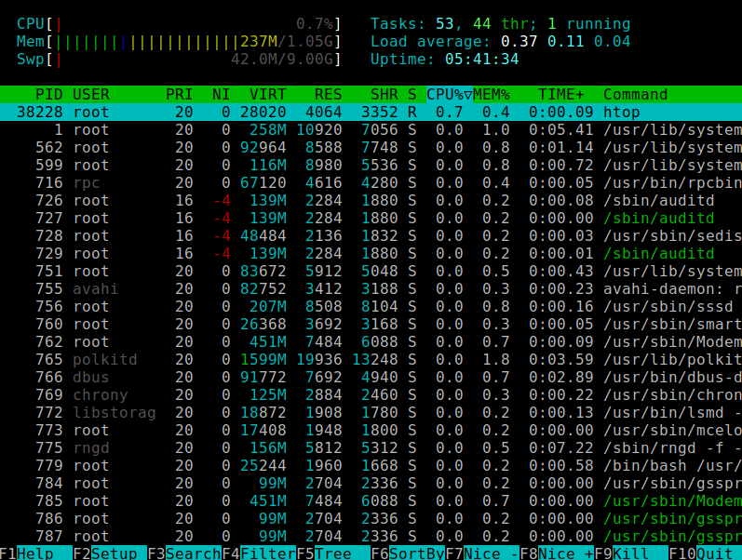742x560 pixels.
Task: Select the avahi-daemon process row
Action: (x=371, y=288)
